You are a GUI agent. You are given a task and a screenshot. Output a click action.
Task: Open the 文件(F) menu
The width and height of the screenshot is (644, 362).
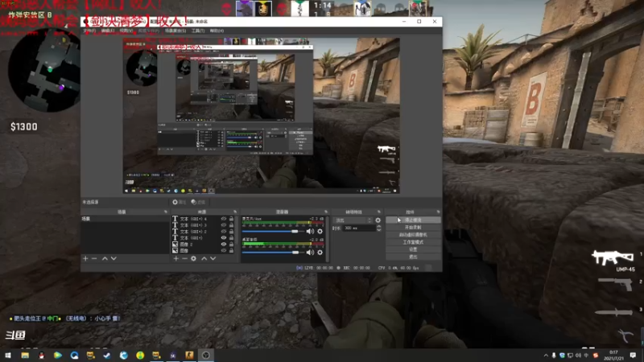pyautogui.click(x=89, y=31)
